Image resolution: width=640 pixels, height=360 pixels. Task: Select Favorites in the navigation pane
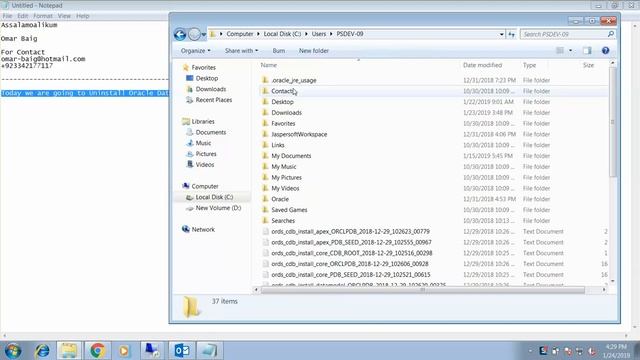[x=203, y=67]
